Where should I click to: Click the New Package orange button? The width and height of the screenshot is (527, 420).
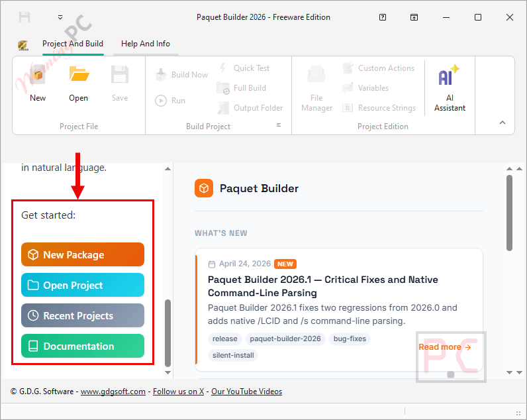pyautogui.click(x=83, y=254)
